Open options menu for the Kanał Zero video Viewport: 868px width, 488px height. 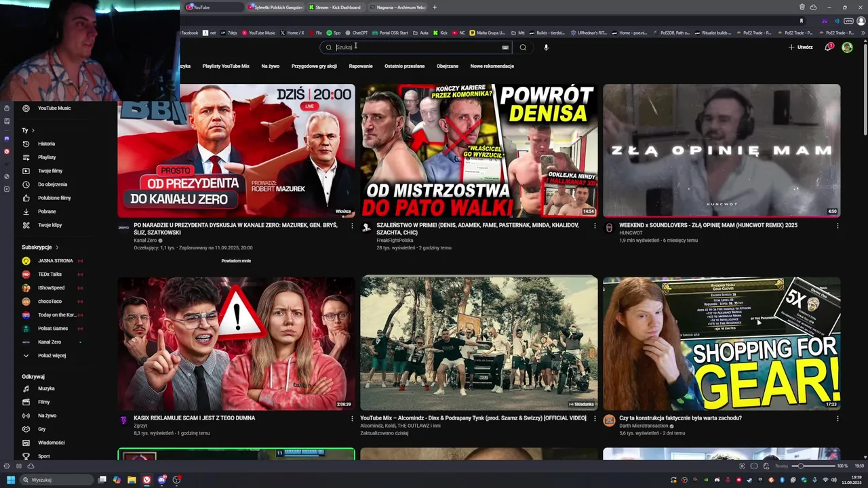(352, 226)
